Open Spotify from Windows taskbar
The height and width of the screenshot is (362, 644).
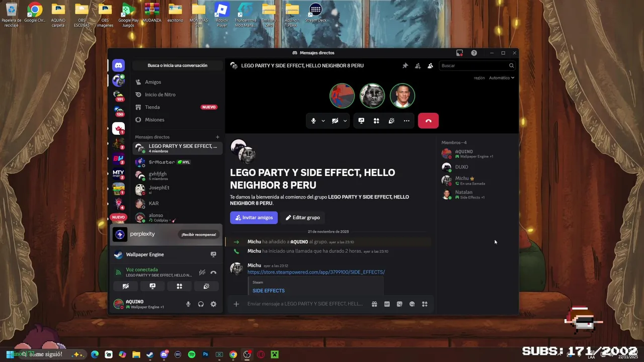click(x=192, y=354)
